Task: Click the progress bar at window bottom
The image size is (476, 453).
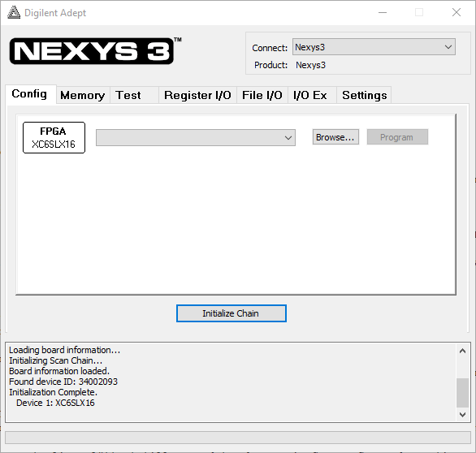Action: click(238, 438)
